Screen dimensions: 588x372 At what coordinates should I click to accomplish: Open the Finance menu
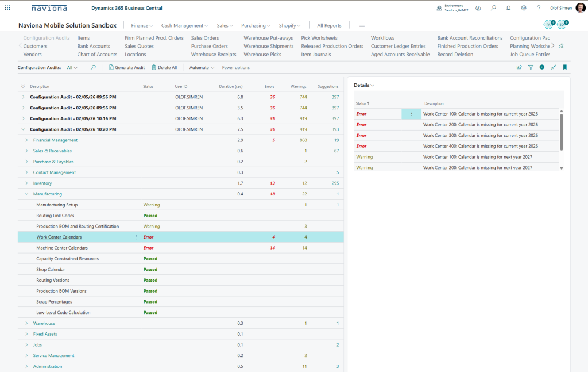tap(142, 25)
